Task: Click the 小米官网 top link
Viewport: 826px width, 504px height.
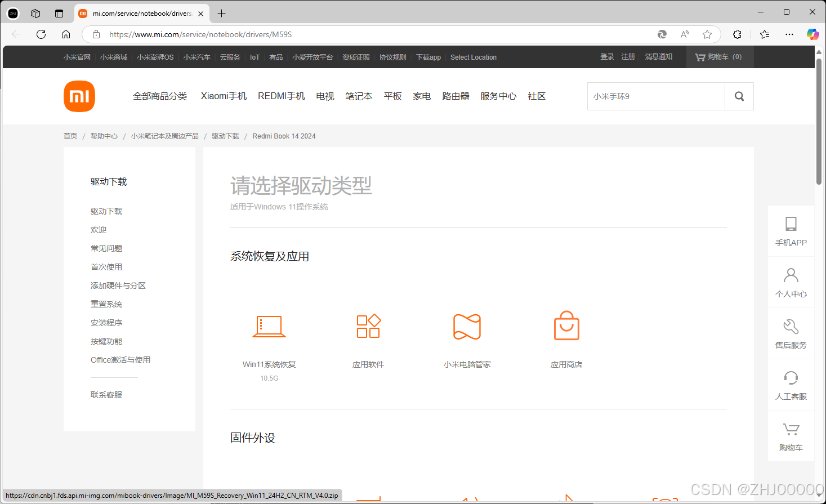Action: [77, 57]
